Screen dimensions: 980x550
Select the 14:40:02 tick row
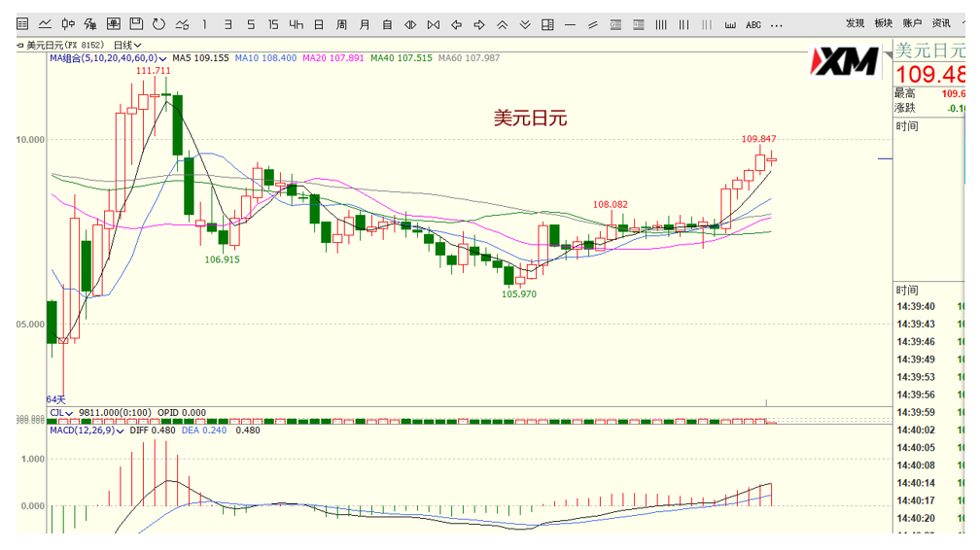929,430
